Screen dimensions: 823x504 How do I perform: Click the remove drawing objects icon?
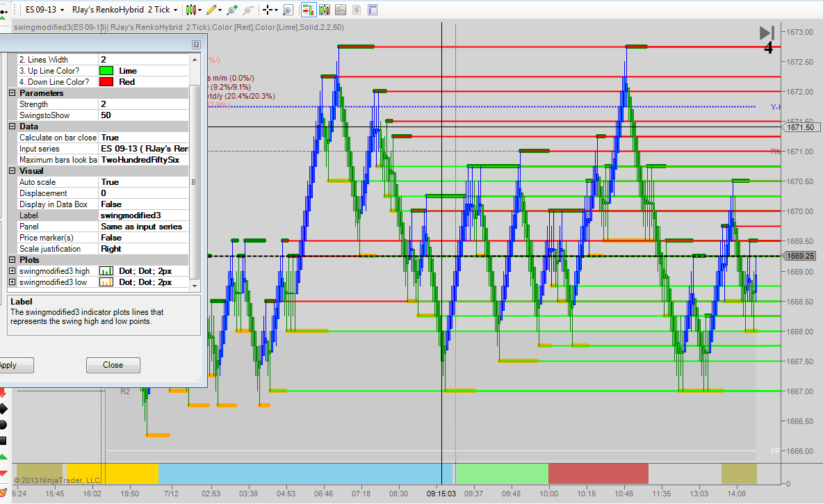pos(3,492)
